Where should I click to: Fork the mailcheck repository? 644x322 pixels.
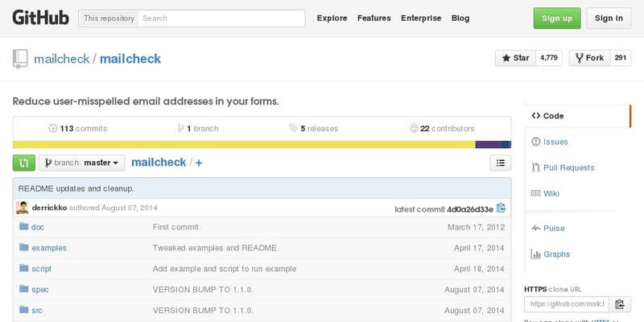pyautogui.click(x=588, y=58)
